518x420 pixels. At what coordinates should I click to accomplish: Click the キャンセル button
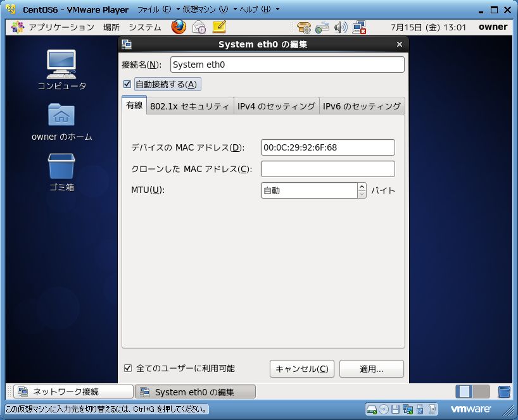click(x=302, y=369)
